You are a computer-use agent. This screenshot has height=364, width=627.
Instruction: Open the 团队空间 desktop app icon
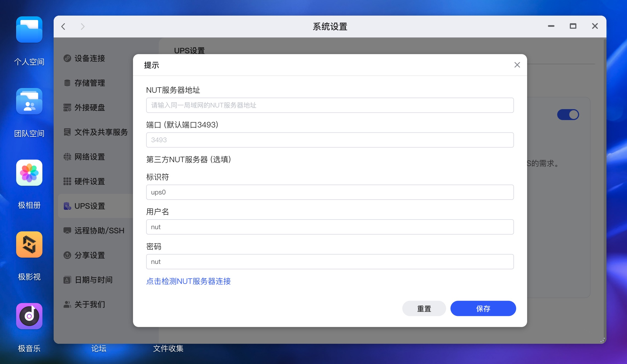point(29,101)
